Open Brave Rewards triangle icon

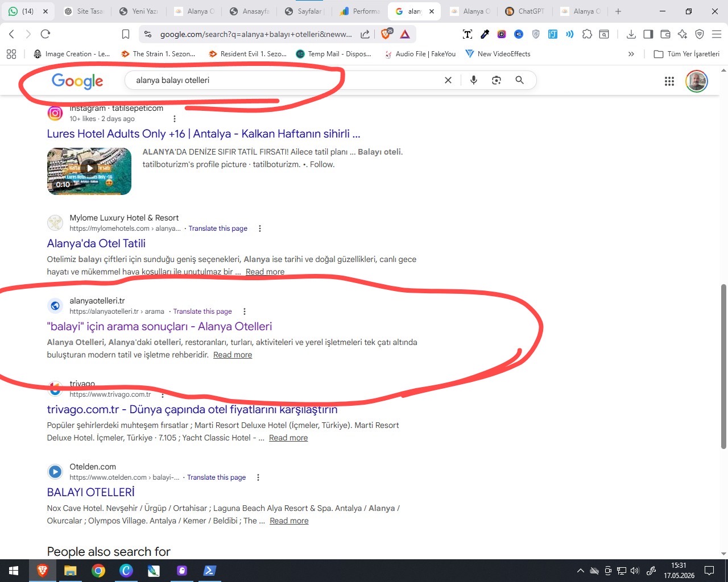pyautogui.click(x=405, y=35)
